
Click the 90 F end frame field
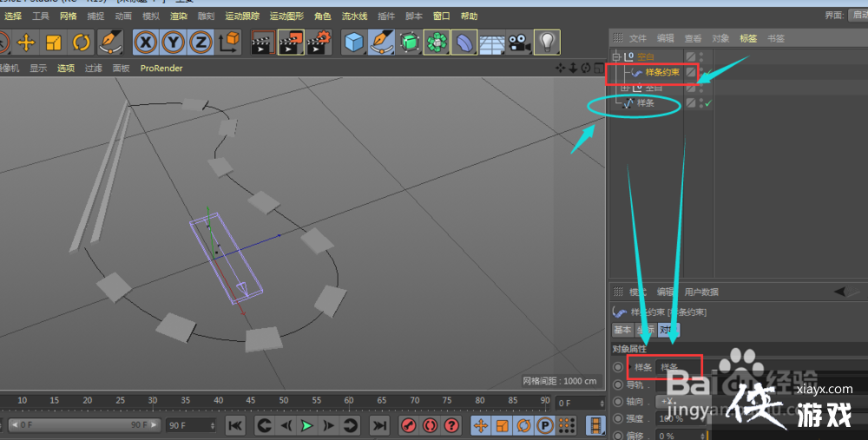pyautogui.click(x=192, y=425)
